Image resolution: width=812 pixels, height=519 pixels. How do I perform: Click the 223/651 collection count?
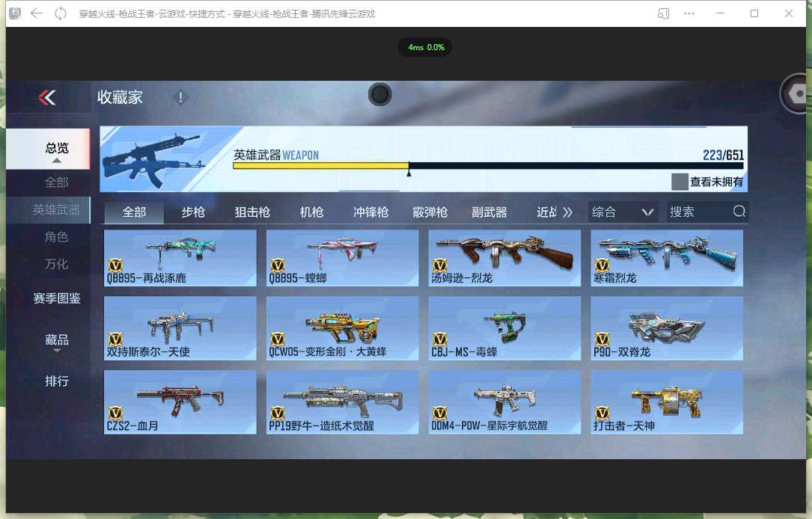pos(723,155)
